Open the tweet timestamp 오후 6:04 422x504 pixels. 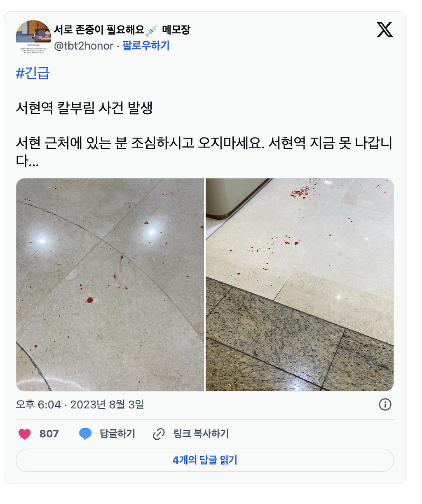[x=38, y=405]
